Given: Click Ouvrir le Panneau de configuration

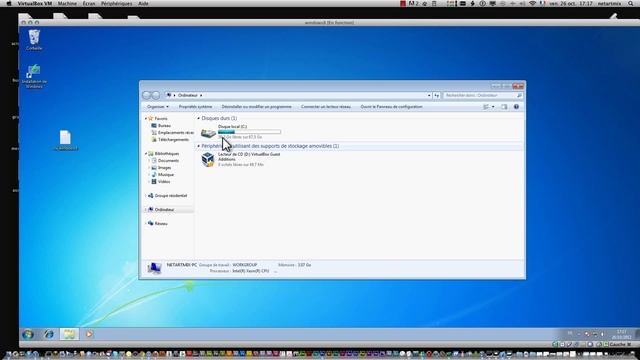Looking at the screenshot, I should (391, 107).
